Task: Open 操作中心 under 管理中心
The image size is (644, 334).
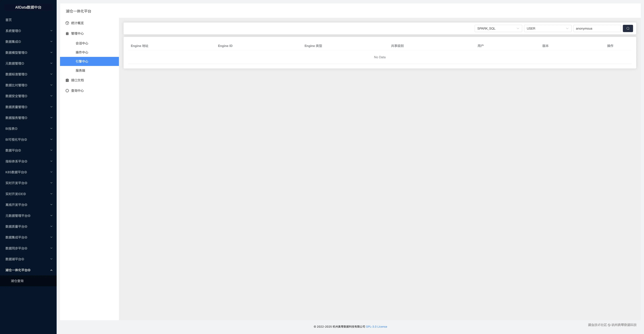Action: click(x=89, y=52)
